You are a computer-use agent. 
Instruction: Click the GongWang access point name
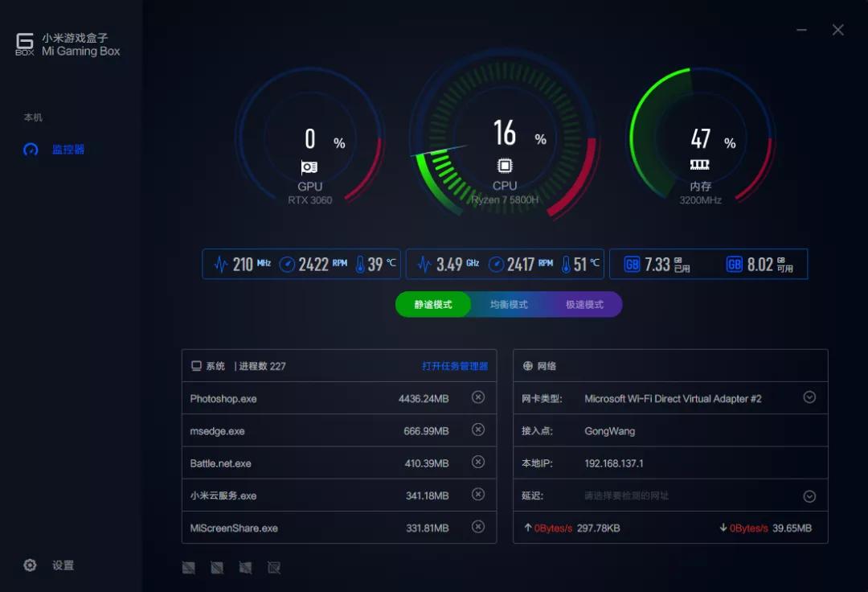tap(609, 431)
